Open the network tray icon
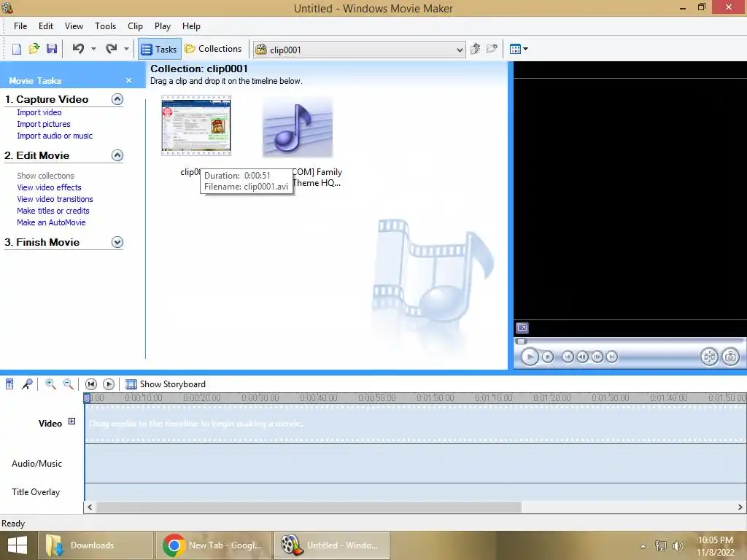 point(661,545)
